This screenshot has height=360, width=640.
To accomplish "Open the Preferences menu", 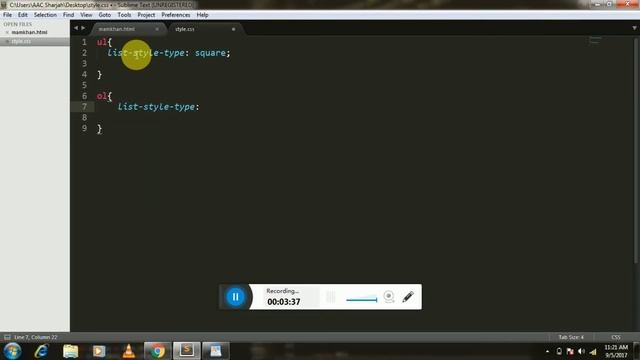I will point(176,15).
